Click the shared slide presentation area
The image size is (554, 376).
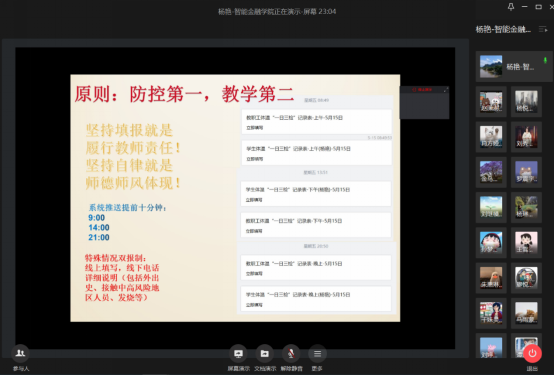pos(235,198)
